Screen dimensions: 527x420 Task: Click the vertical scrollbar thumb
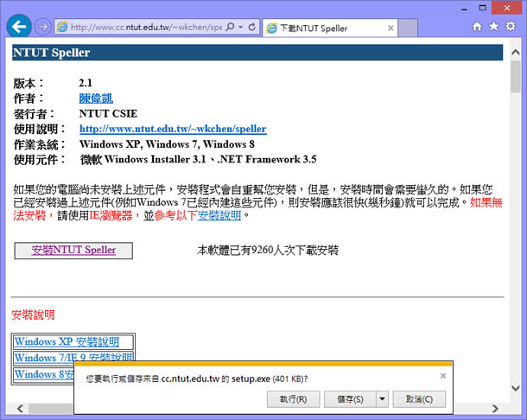515,76
